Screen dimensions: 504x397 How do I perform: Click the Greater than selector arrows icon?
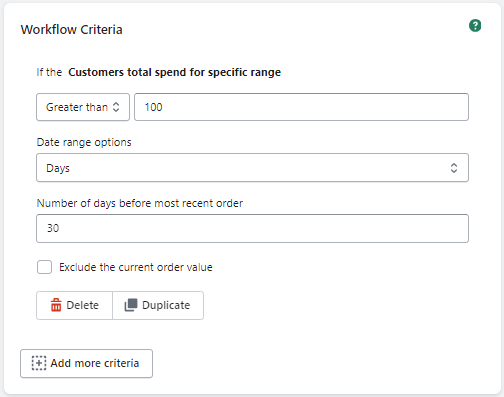[x=116, y=107]
